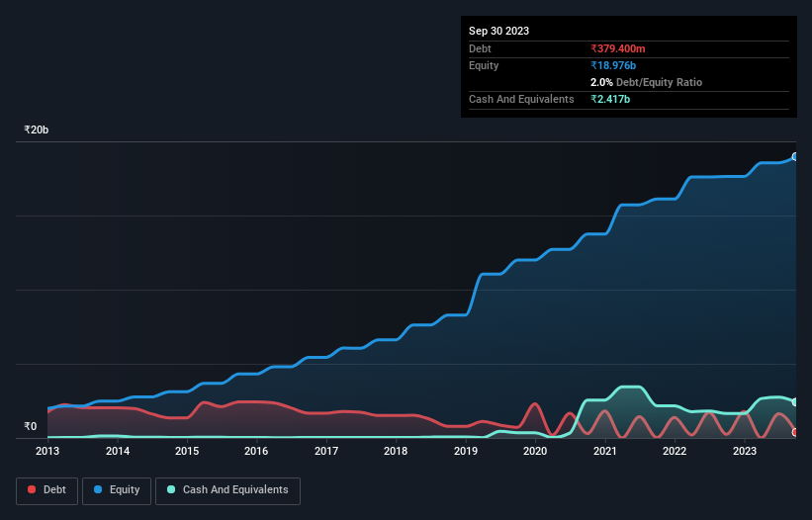This screenshot has height=520, width=812.
Task: Select the red Debt endpoint marker
Action: [x=795, y=432]
